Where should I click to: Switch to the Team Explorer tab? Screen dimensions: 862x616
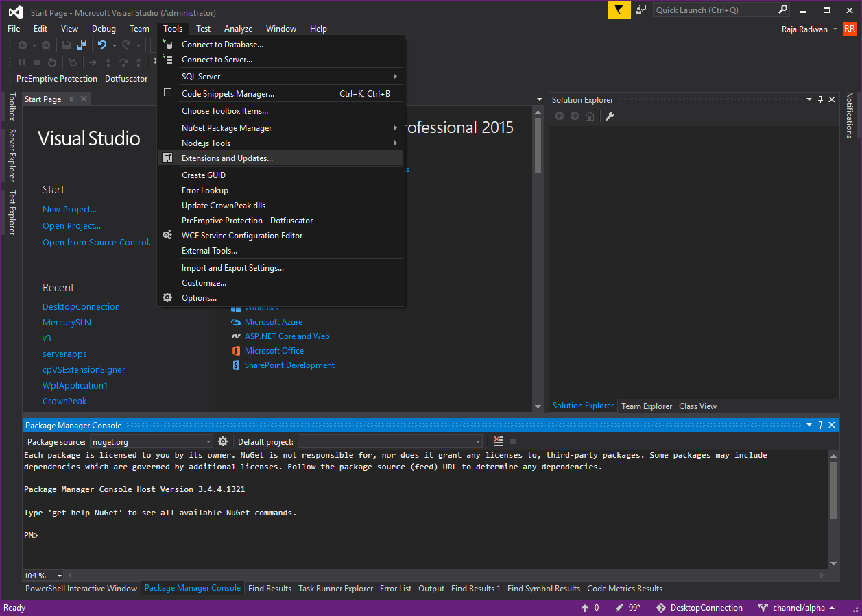[x=647, y=406]
